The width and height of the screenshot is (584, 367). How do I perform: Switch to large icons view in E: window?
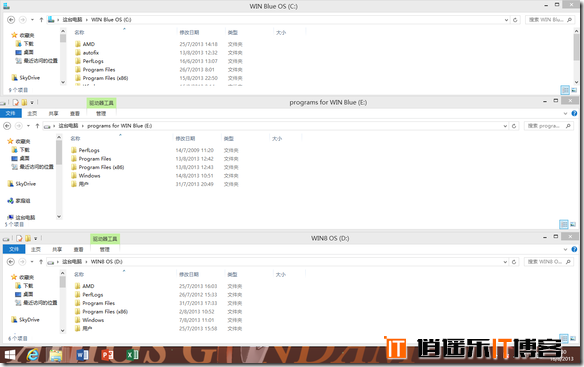(x=573, y=224)
